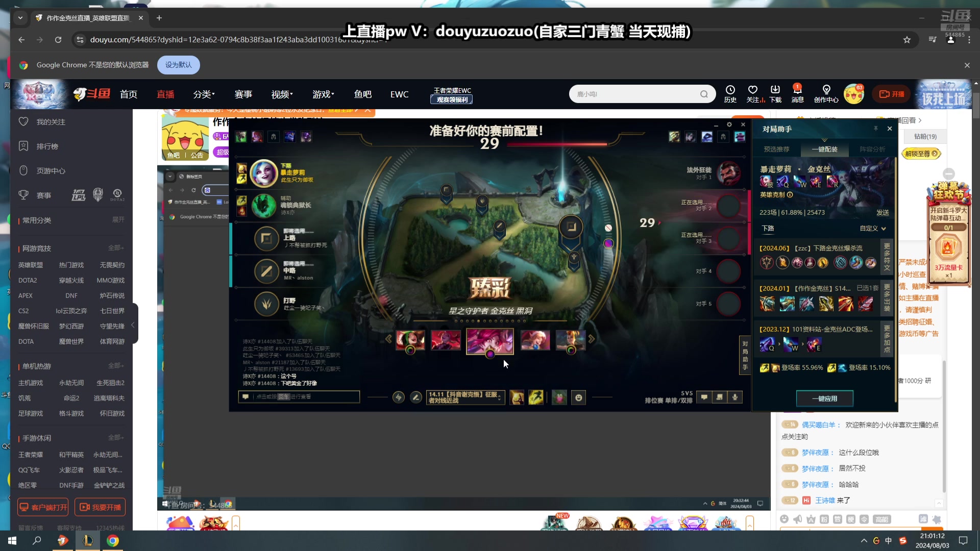Toggle chroma on the last skin thumbnail

coord(571,350)
